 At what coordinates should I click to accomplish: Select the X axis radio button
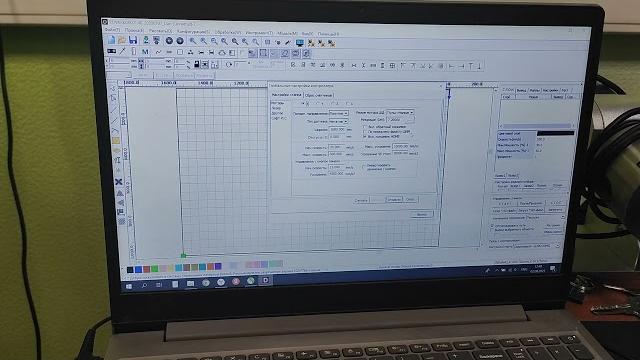(x=304, y=104)
